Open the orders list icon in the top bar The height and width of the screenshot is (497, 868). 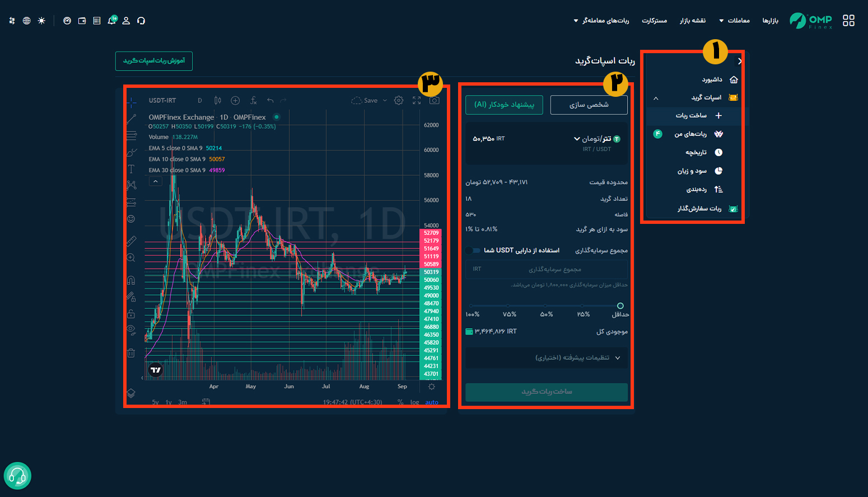(x=97, y=21)
